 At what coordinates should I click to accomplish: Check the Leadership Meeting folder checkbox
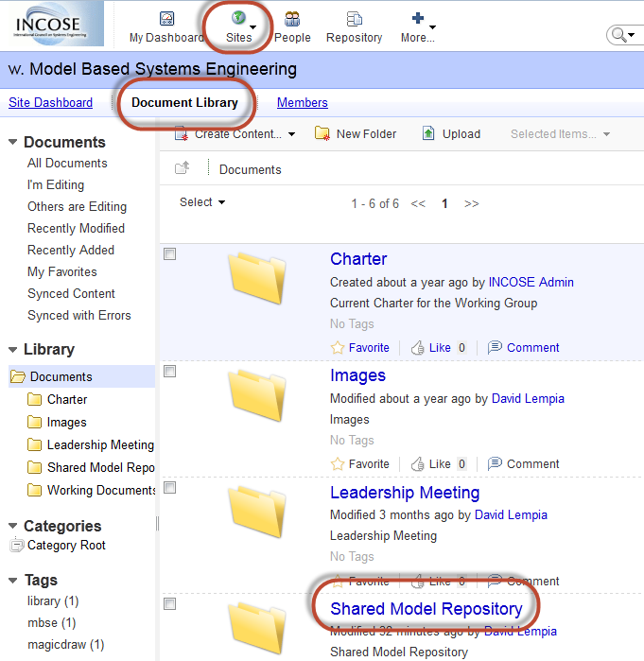(170, 488)
